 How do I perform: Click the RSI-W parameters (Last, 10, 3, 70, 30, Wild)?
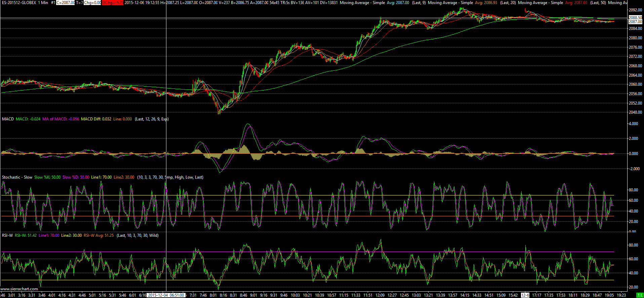click(x=137, y=235)
